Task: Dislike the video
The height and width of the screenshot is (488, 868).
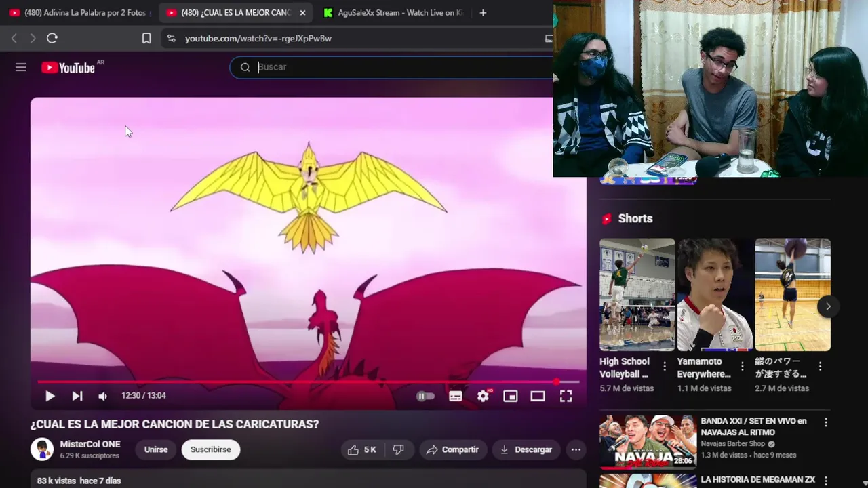Action: 399,449
